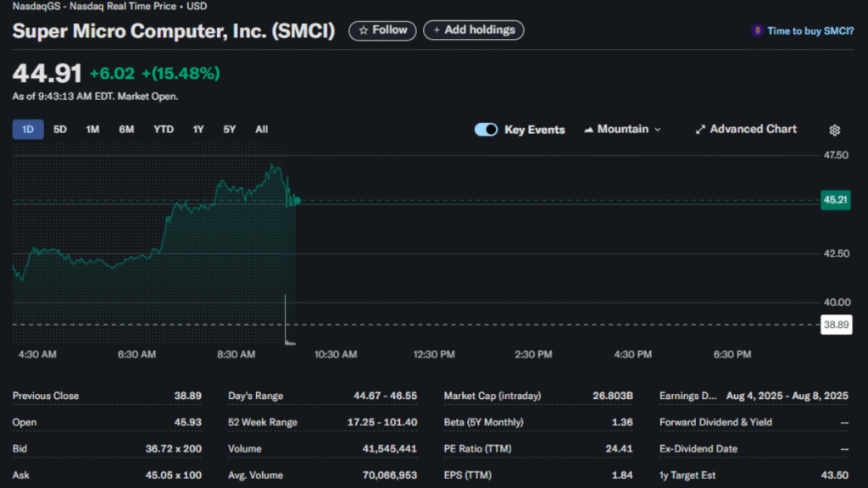Click Day's Range value 44.67 - 46.55

(x=386, y=396)
